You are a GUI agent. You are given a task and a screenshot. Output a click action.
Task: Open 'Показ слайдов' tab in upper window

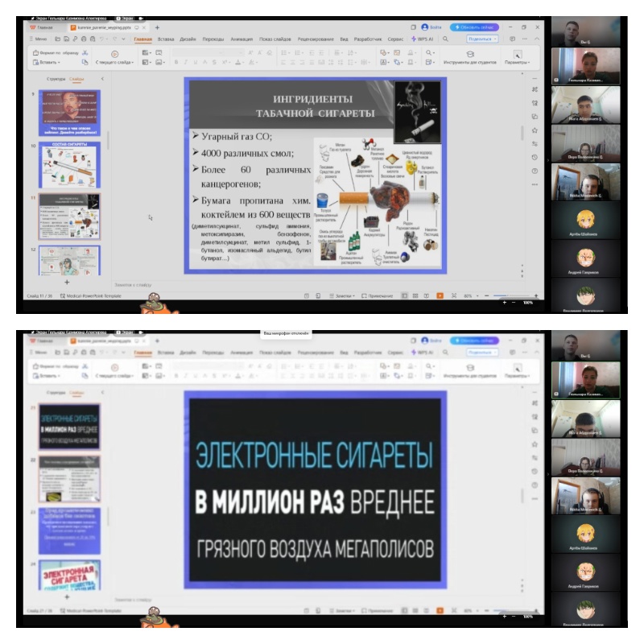[275, 39]
